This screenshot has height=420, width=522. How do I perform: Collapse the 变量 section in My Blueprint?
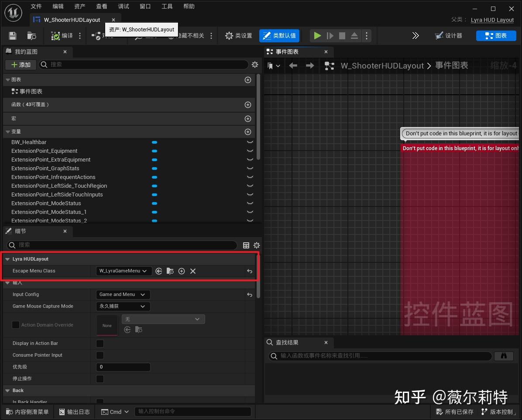[x=8, y=131]
